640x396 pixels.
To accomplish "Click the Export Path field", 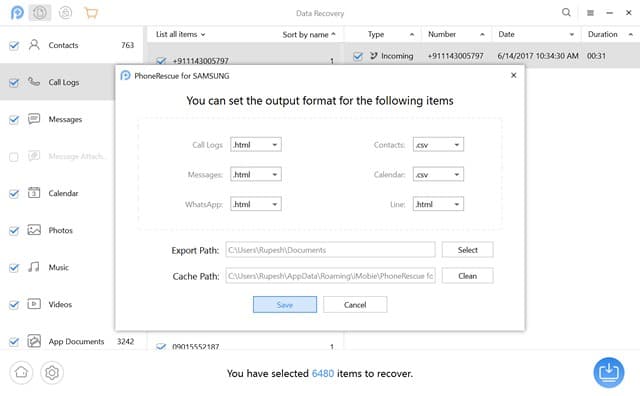I will pos(330,250).
